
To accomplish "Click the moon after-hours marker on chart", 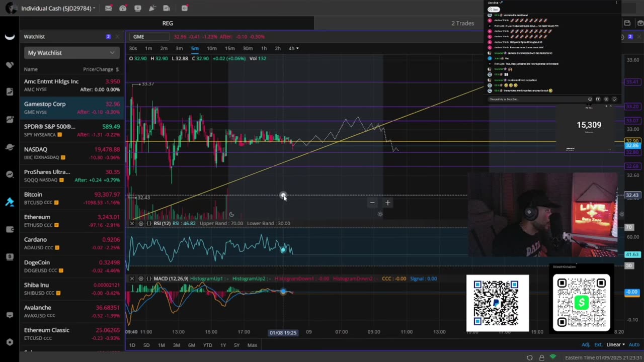I will click(x=231, y=215).
